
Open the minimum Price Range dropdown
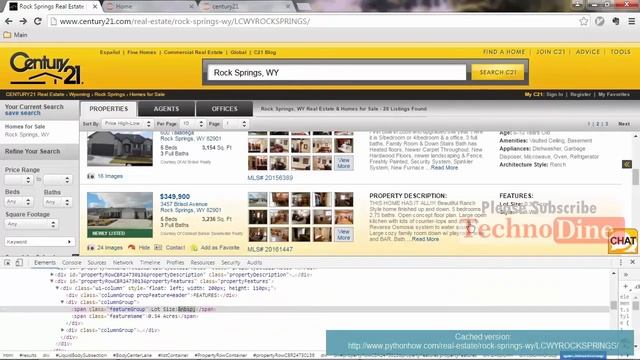[x=18, y=180]
